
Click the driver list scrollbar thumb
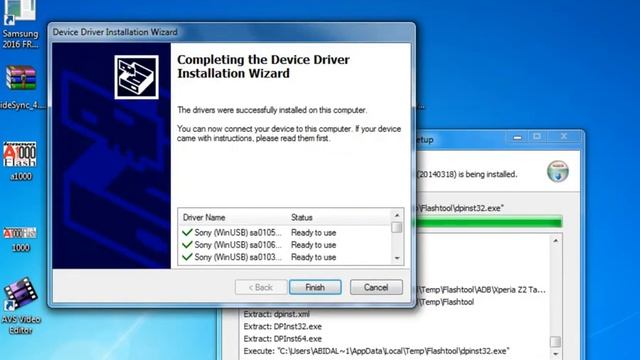tap(397, 227)
